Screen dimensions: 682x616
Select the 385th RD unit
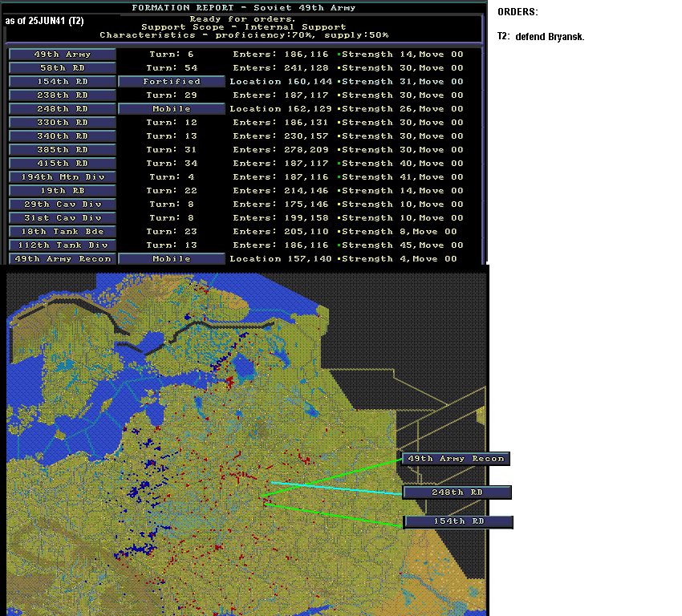click(63, 149)
